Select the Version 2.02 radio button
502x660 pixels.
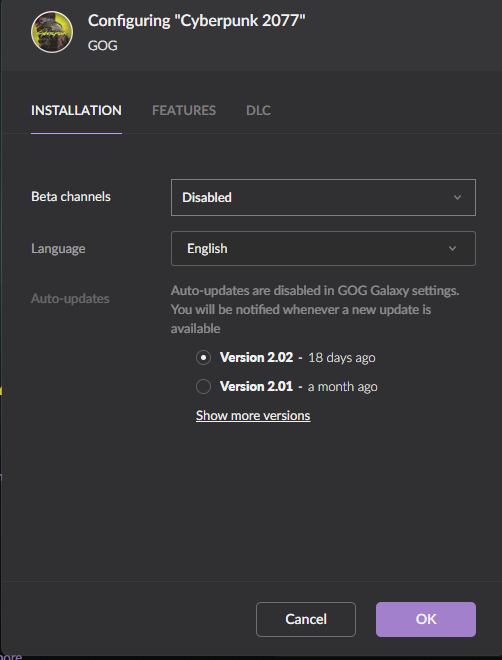tap(203, 357)
